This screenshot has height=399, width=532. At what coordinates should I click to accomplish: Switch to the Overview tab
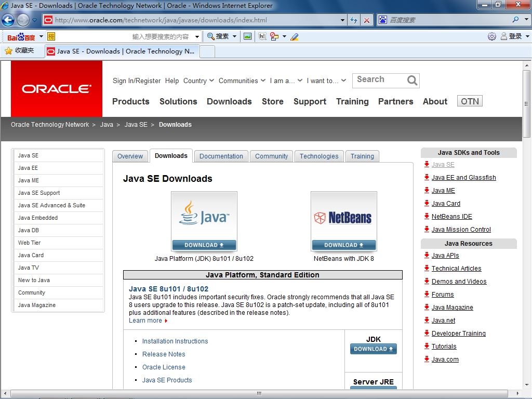click(x=130, y=156)
